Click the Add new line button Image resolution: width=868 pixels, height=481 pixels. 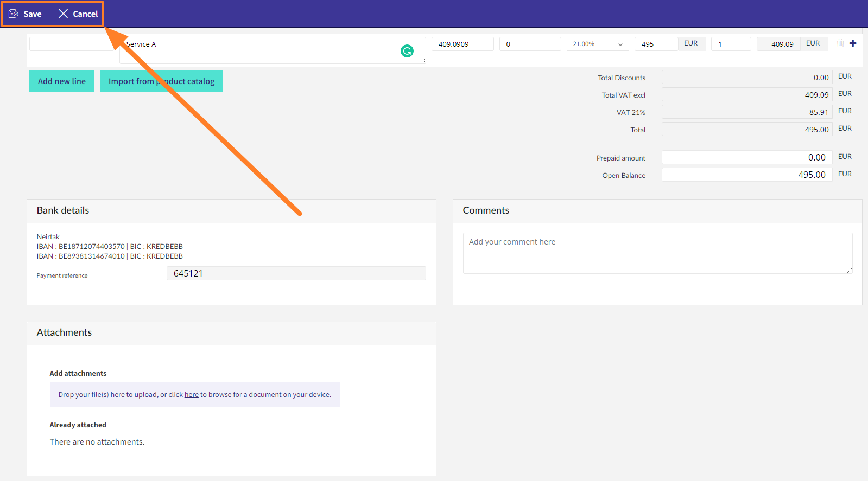62,81
